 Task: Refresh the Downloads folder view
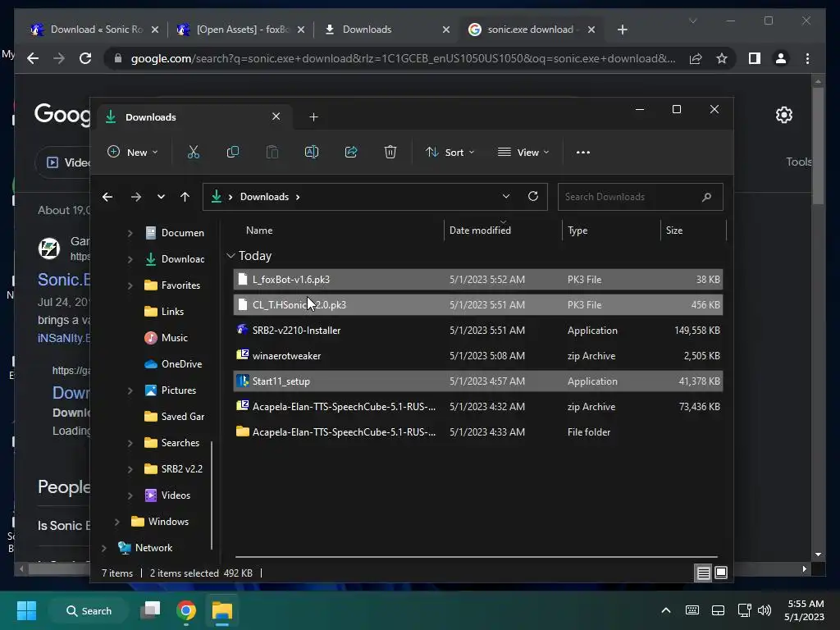pyautogui.click(x=533, y=196)
